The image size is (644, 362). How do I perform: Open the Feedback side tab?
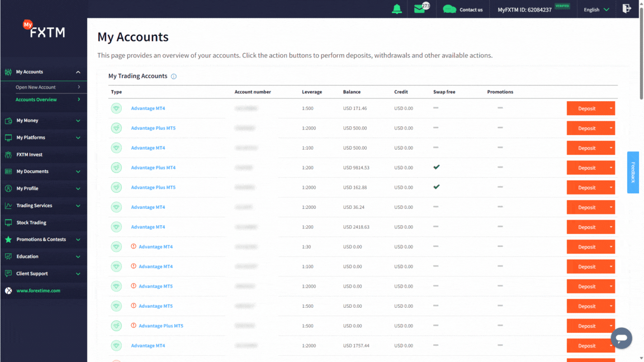click(633, 173)
